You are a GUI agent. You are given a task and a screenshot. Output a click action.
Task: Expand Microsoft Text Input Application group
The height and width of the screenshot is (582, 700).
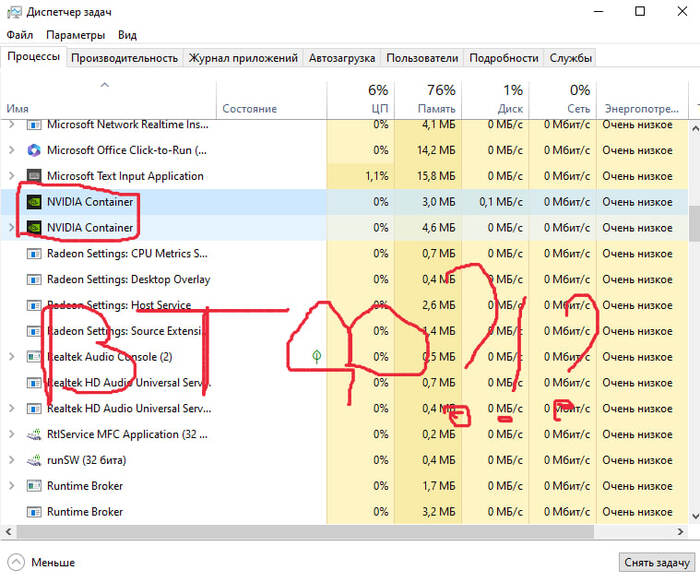pyautogui.click(x=12, y=176)
